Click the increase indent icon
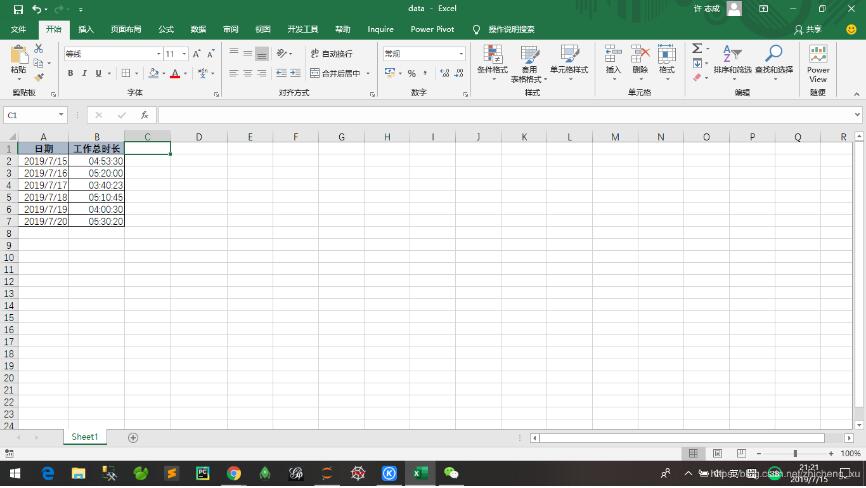The width and height of the screenshot is (866, 488). (x=295, y=73)
